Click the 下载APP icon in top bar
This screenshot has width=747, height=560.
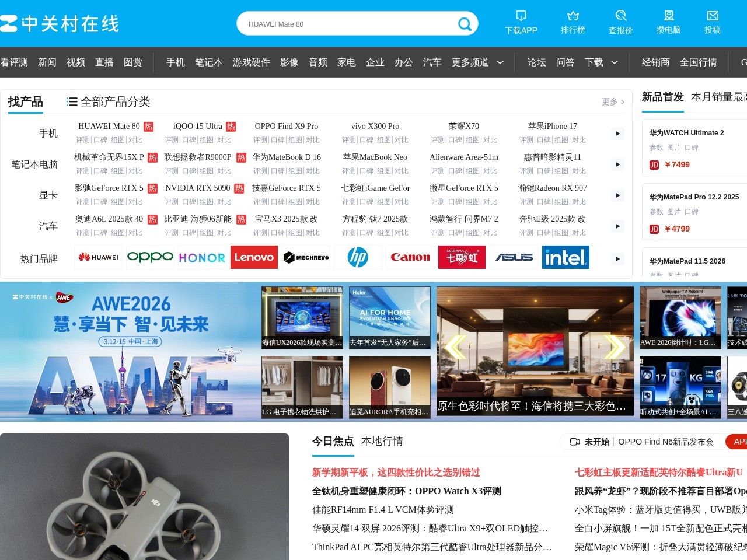click(x=521, y=22)
